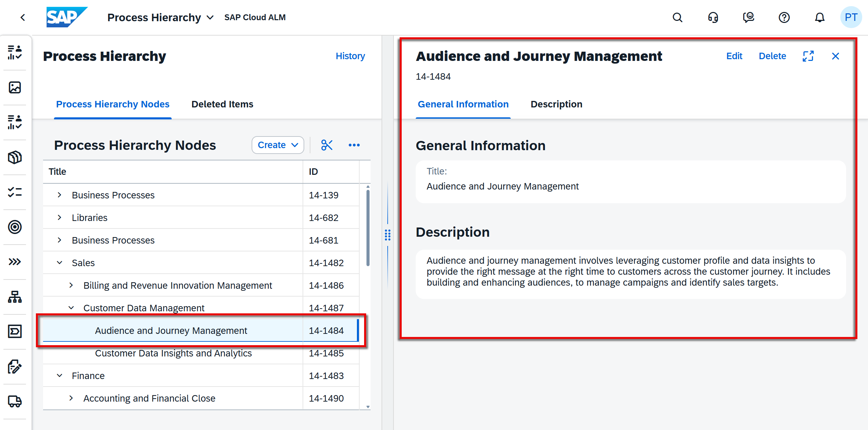Open the 3D box icon in sidebar

15,157
